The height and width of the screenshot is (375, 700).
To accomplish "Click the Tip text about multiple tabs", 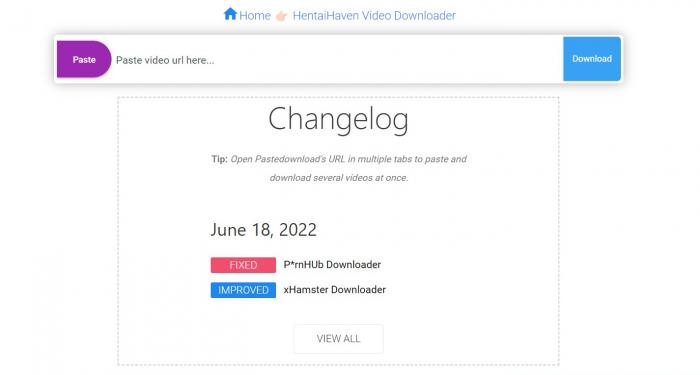I will [x=339, y=168].
